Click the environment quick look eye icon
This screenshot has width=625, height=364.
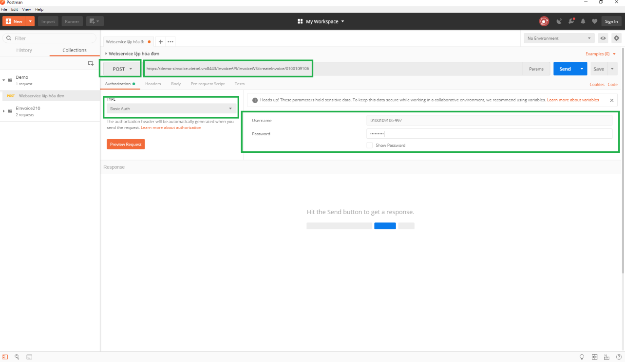coord(603,38)
